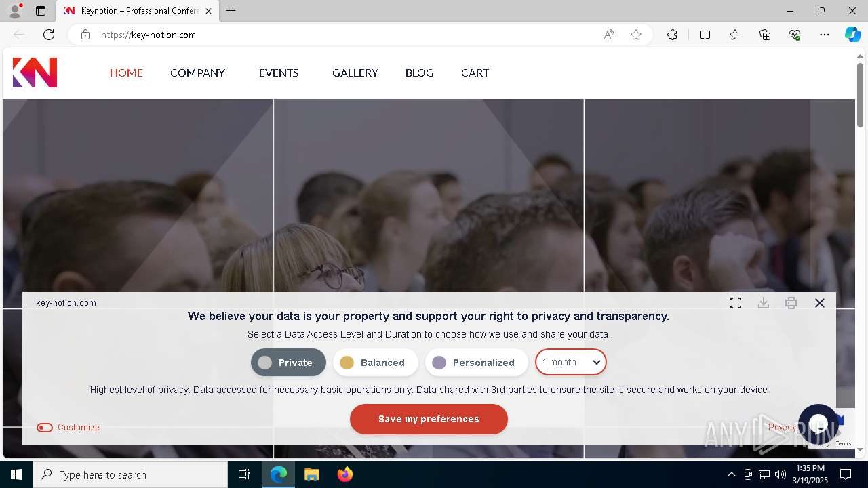Open File Explorer from taskbar
Screen dimensions: 868x488
pyautogui.click(x=311, y=474)
